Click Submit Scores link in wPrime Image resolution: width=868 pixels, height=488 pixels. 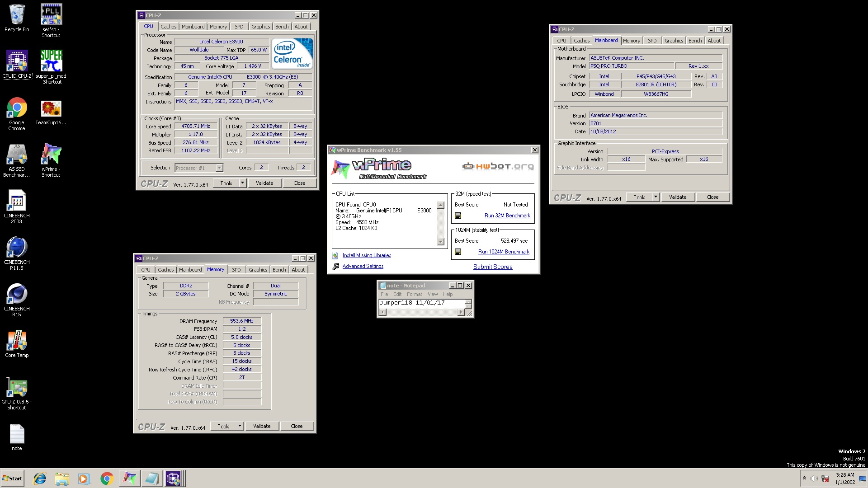(493, 267)
